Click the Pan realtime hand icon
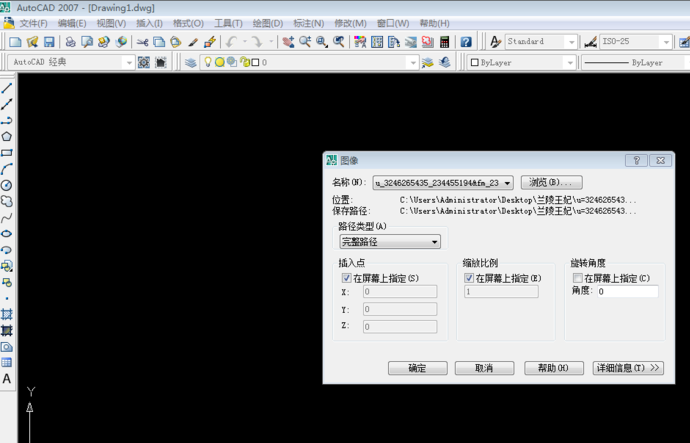 coord(288,42)
